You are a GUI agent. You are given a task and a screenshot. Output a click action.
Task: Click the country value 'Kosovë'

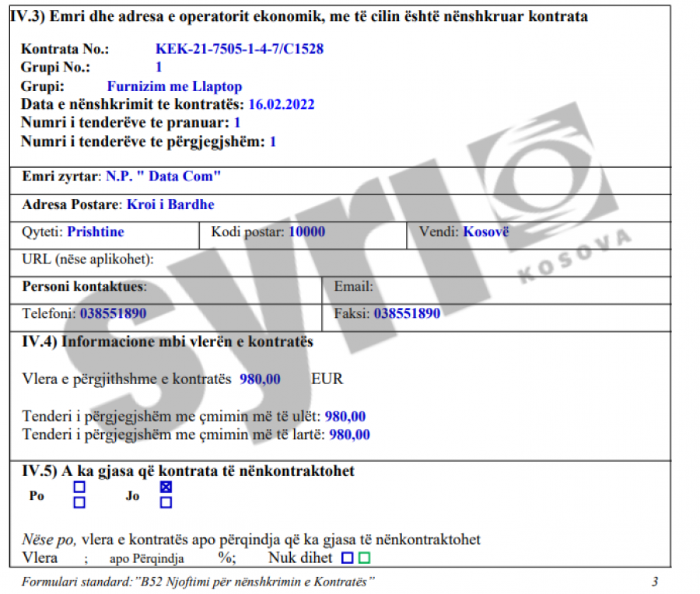coord(485,232)
